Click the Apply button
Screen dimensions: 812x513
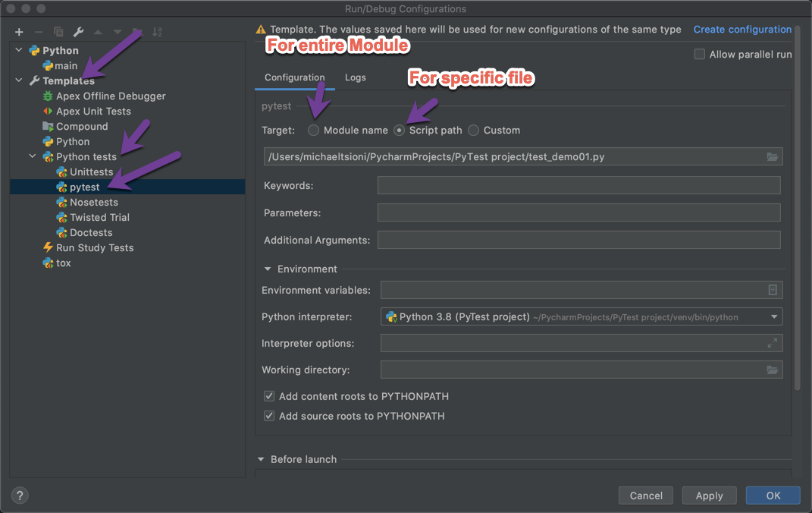tap(709, 496)
